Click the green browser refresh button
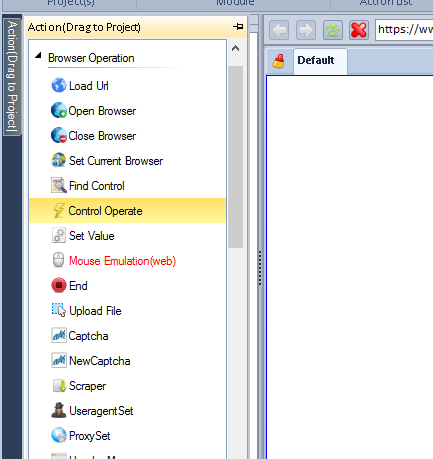This screenshot has height=459, width=433. tap(332, 30)
